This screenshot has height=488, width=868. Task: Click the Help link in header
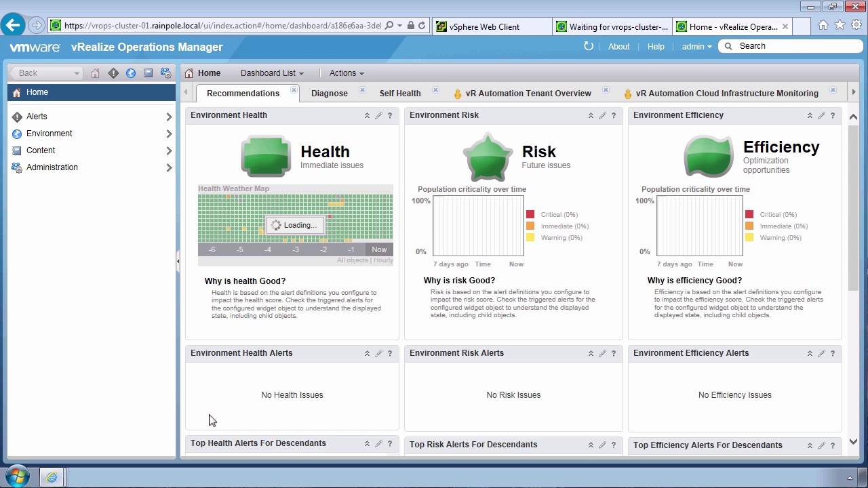pyautogui.click(x=656, y=47)
